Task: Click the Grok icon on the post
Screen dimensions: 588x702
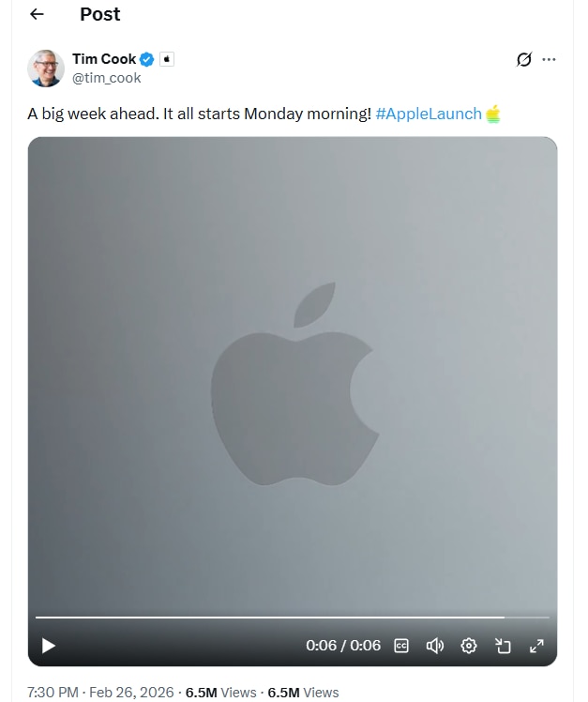Action: [524, 59]
